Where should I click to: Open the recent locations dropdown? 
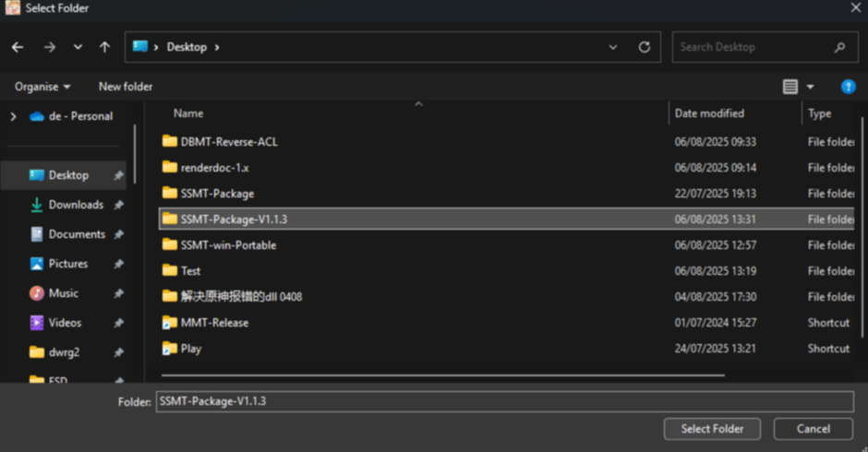click(78, 47)
